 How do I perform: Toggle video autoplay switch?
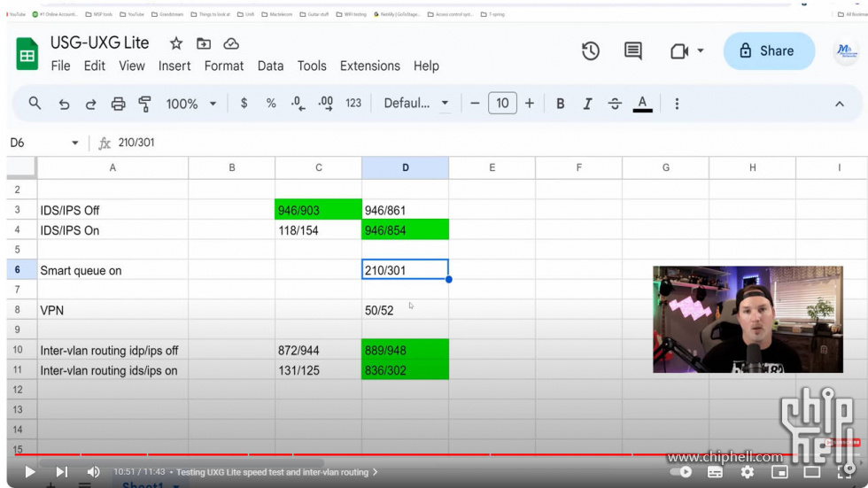point(681,472)
